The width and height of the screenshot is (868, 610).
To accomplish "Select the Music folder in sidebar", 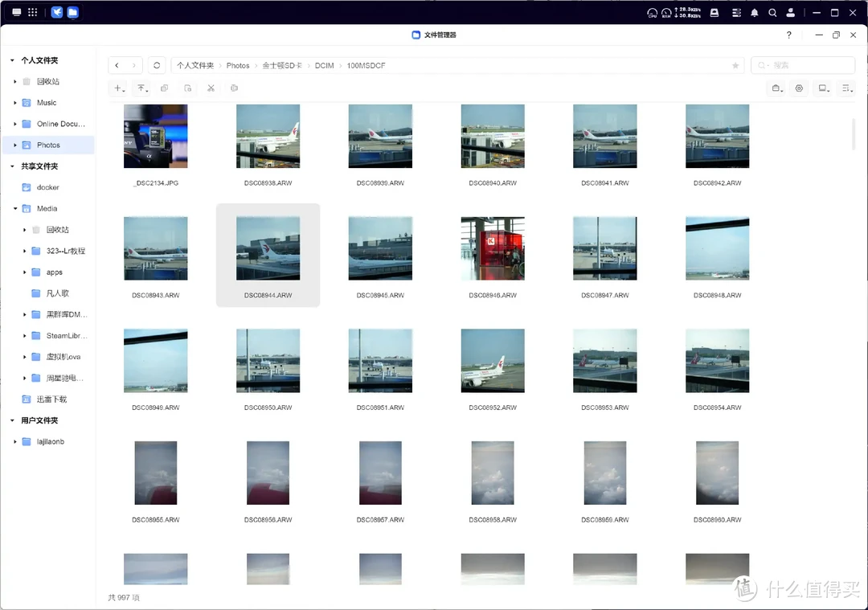I will coord(47,103).
